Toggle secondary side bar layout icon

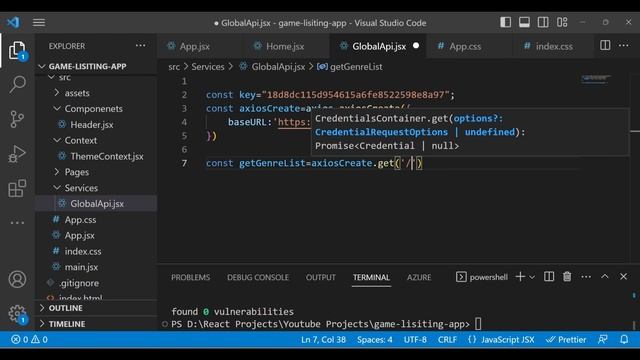click(543, 22)
